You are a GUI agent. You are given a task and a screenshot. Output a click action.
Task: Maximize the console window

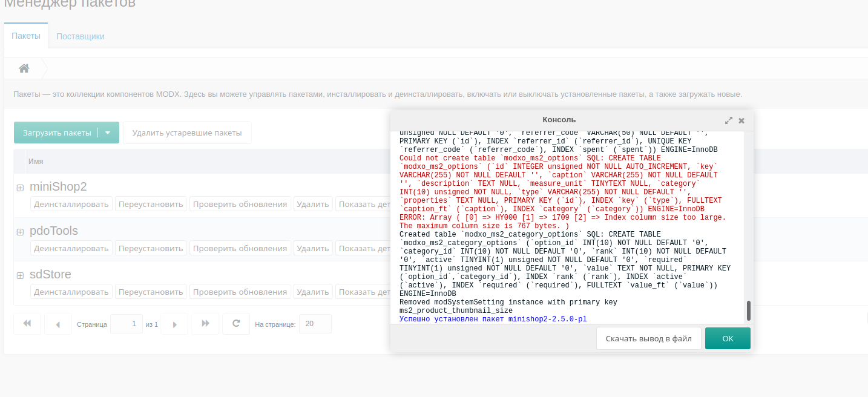(x=729, y=120)
